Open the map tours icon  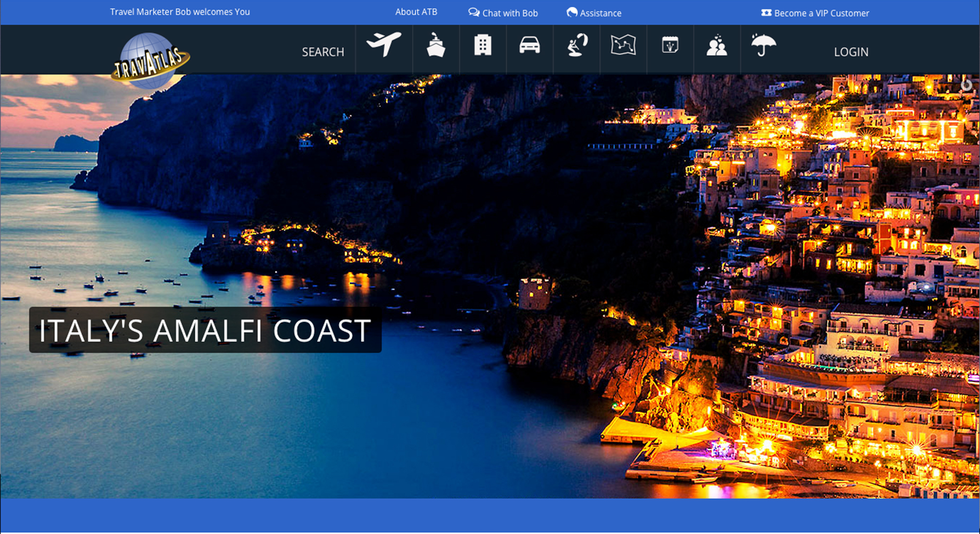click(623, 45)
